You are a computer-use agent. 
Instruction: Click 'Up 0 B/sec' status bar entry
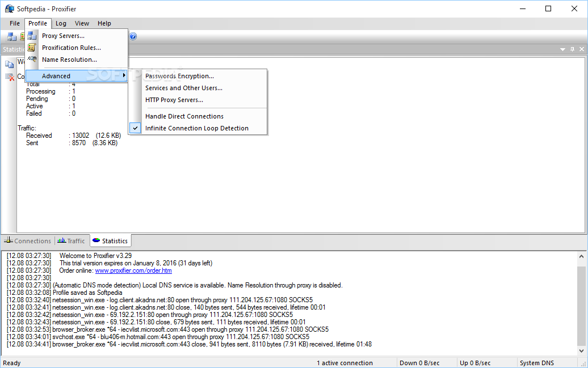[475, 363]
